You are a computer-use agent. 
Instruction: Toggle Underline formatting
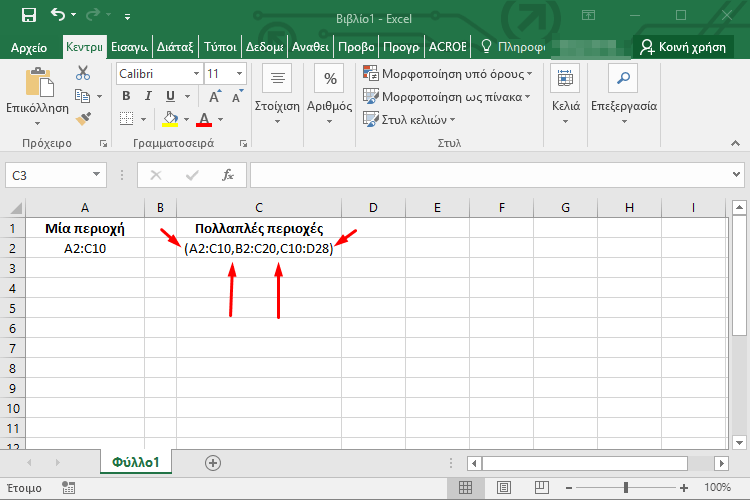tap(171, 96)
